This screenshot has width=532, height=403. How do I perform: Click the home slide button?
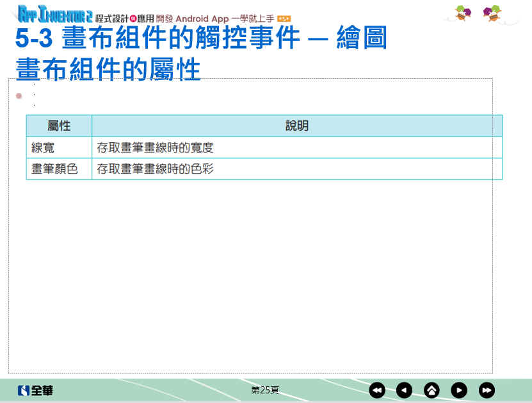[431, 390]
